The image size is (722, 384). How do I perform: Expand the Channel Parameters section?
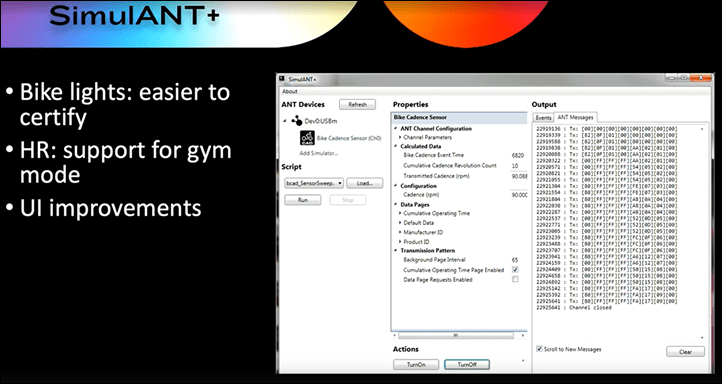coord(400,137)
